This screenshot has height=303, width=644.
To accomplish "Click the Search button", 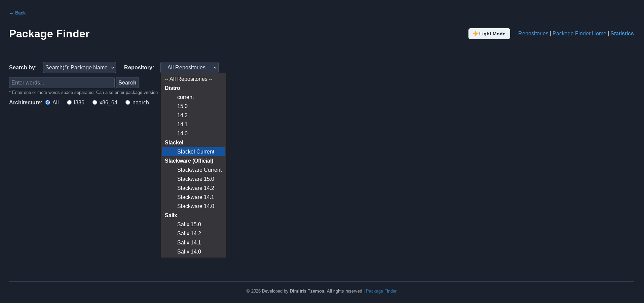I will 127,83.
